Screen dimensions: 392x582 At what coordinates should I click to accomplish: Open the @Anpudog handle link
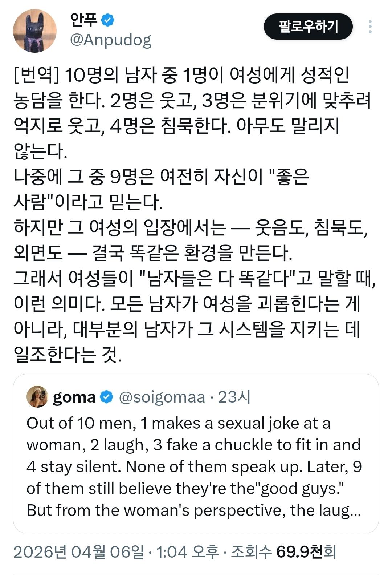pos(110,40)
